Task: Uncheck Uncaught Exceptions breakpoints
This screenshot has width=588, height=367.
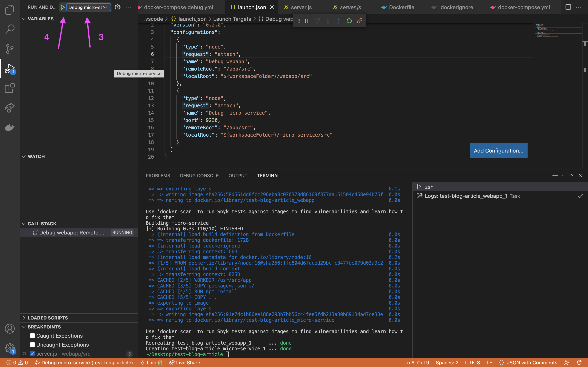Action: pyautogui.click(x=32, y=344)
